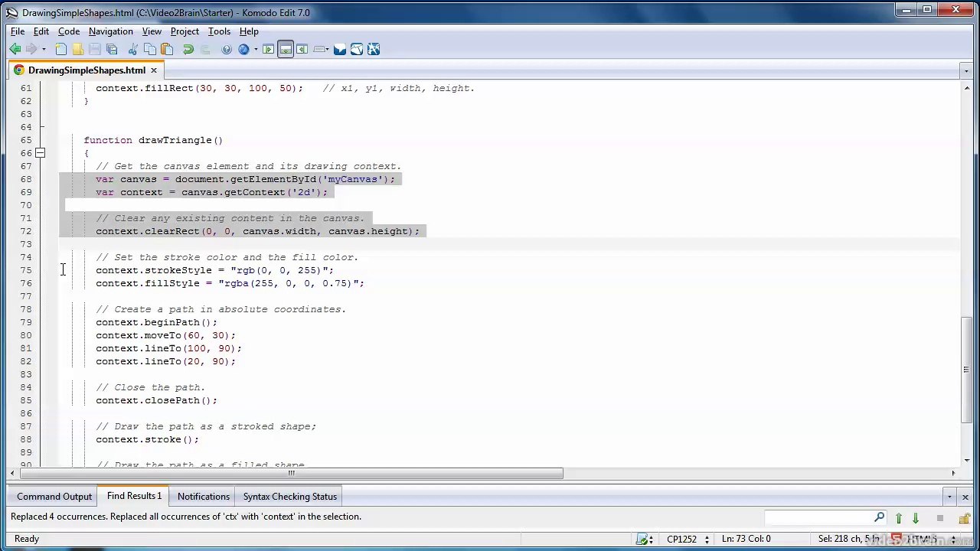Close the bottom pane
This screenshot has width=980, height=551.
click(x=965, y=497)
